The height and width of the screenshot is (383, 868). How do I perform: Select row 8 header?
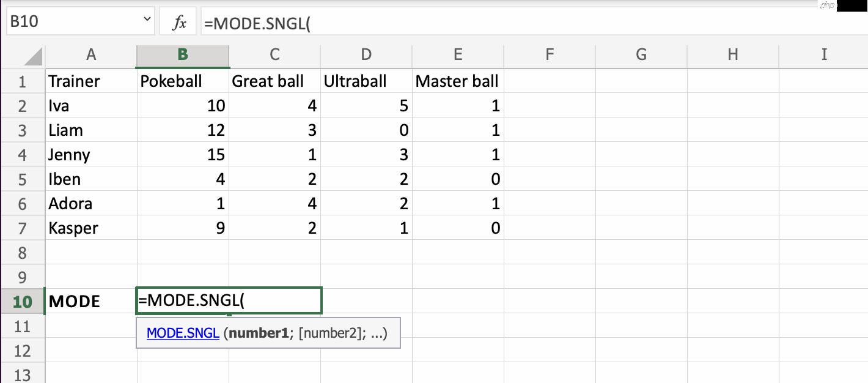(23, 252)
